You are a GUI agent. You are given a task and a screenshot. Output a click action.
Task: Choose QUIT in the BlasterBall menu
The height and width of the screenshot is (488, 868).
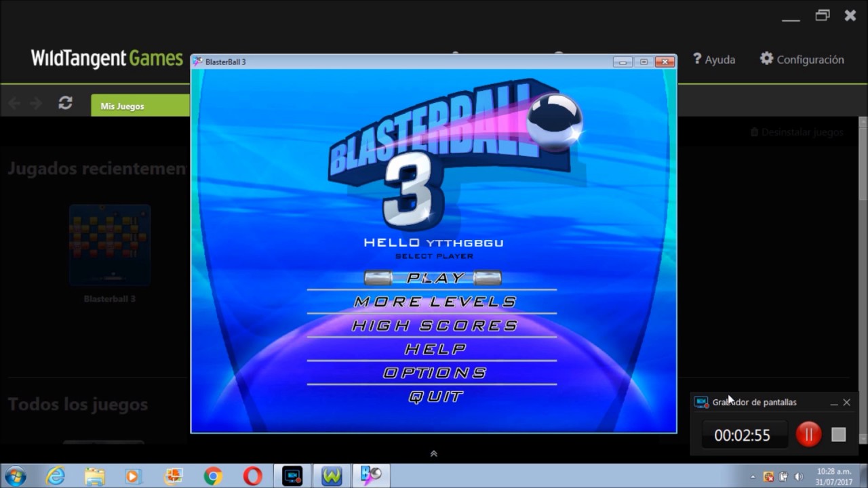(x=435, y=396)
